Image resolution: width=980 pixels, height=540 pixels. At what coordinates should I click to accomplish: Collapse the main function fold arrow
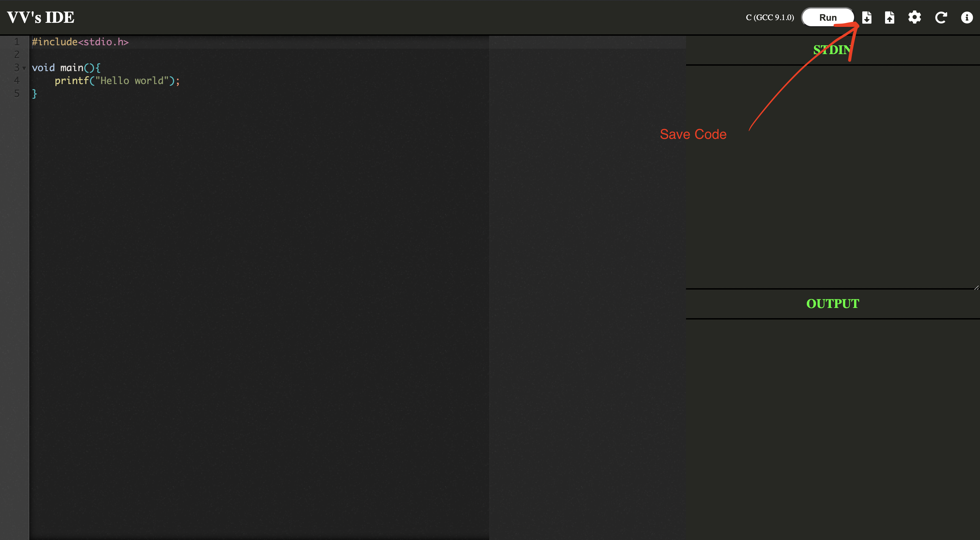click(24, 68)
